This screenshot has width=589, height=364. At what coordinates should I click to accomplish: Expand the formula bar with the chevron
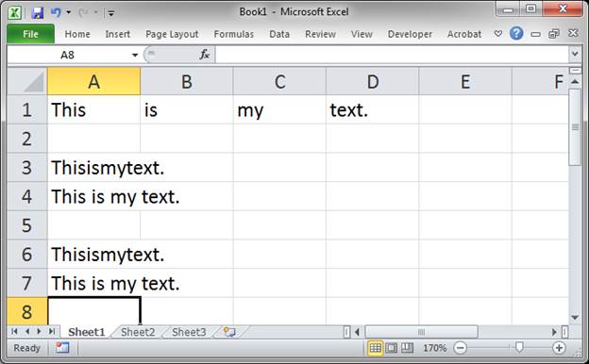tap(575, 54)
